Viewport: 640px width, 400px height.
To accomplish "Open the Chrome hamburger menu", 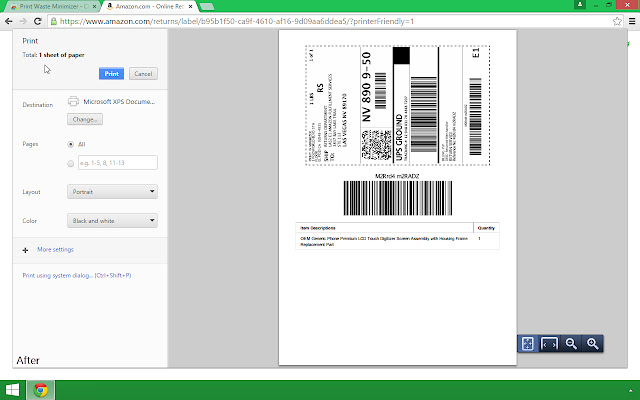I will tap(632, 21).
